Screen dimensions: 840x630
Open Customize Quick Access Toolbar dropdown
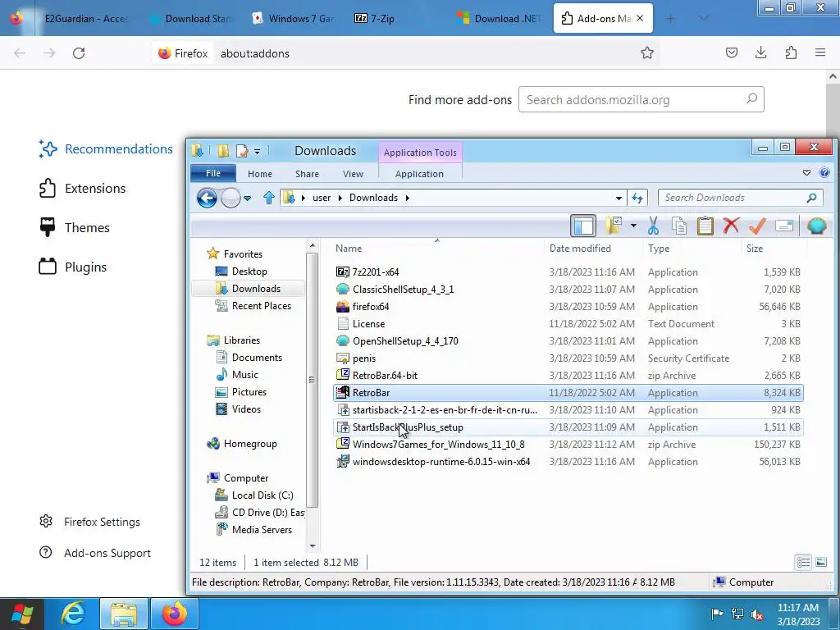pyautogui.click(x=257, y=152)
